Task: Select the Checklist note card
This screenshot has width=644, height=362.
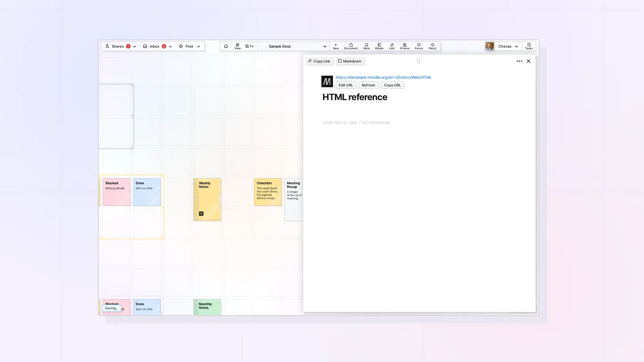Action: click(x=268, y=192)
